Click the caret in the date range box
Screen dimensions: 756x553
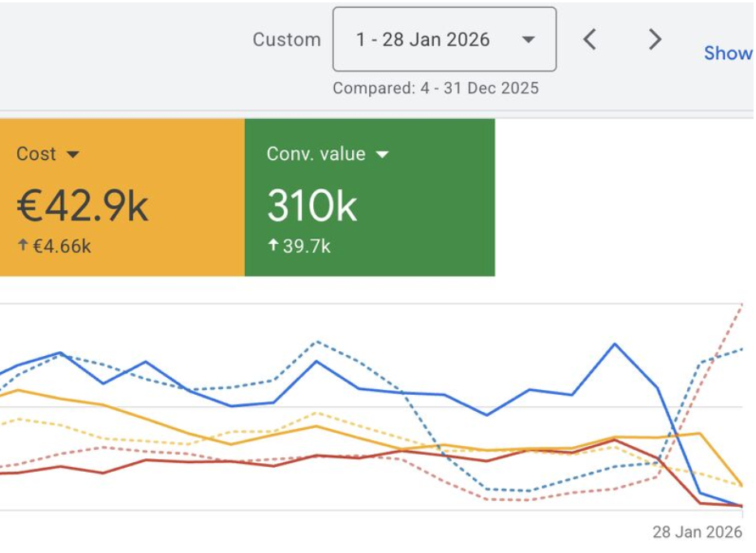(529, 39)
